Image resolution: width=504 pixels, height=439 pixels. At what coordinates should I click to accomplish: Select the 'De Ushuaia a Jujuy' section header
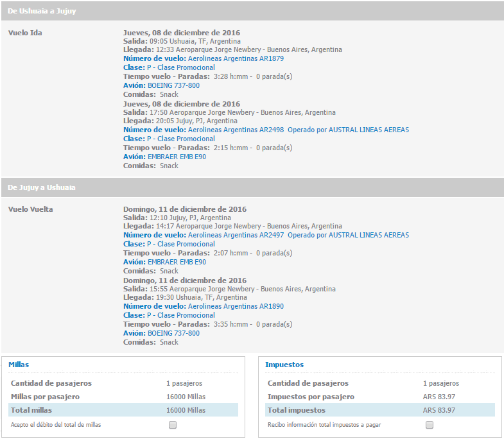tap(252, 11)
